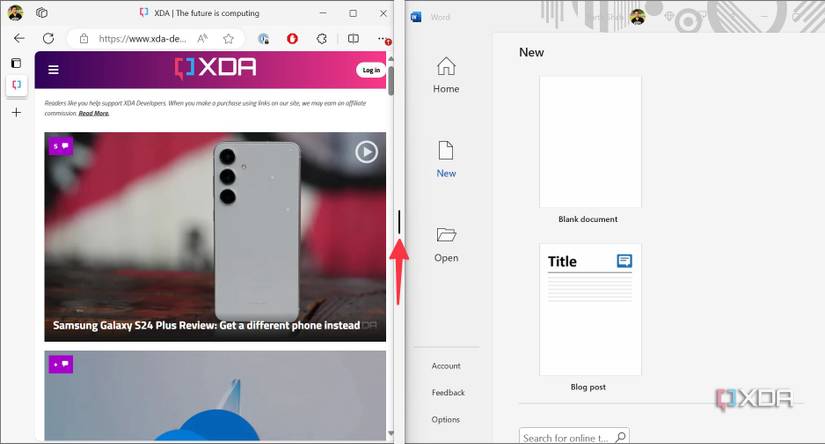Click search magnifier icon in Word
825x444 pixels.
pyautogui.click(x=621, y=437)
